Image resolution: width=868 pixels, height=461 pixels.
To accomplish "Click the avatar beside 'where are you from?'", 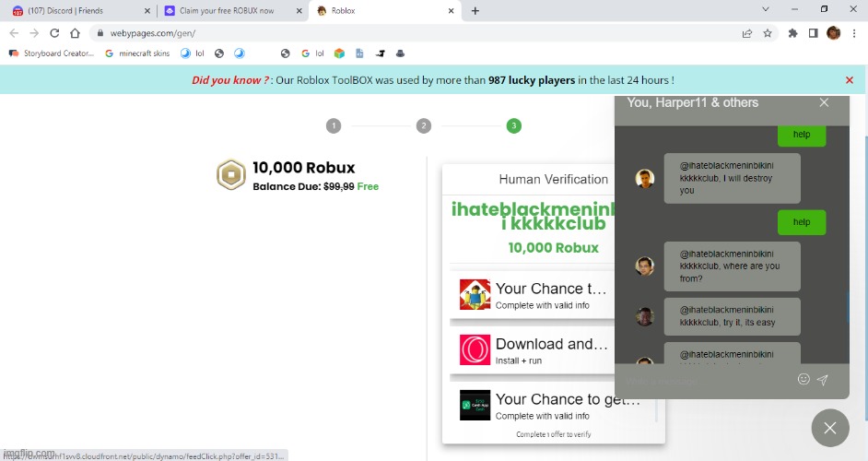I will pos(645,266).
